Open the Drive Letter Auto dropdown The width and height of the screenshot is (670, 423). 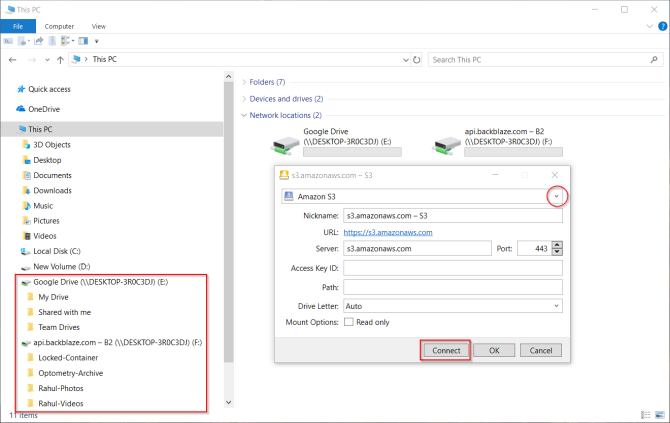pos(556,306)
